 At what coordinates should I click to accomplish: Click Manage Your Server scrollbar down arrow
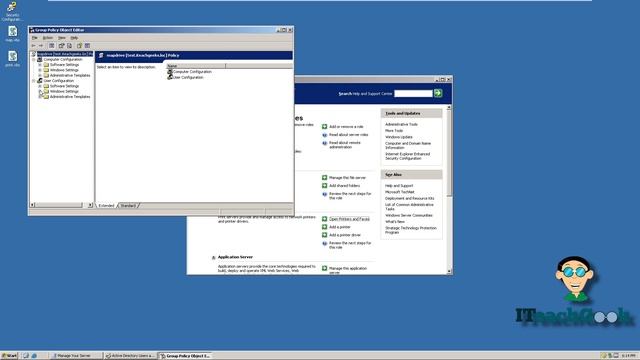pyautogui.click(x=449, y=271)
